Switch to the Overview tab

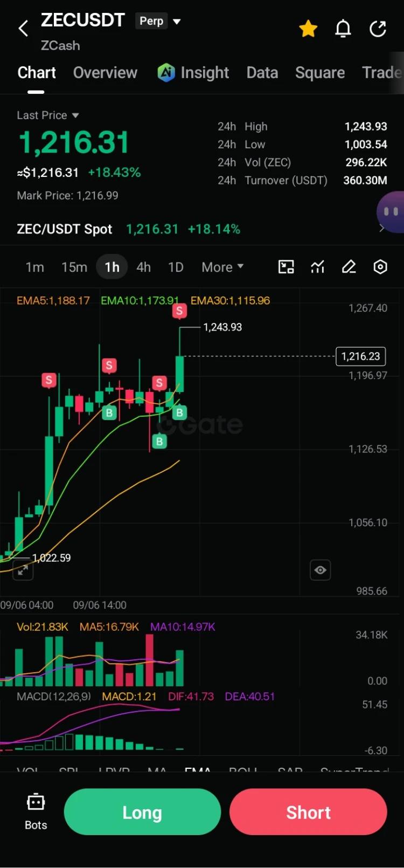coord(105,73)
